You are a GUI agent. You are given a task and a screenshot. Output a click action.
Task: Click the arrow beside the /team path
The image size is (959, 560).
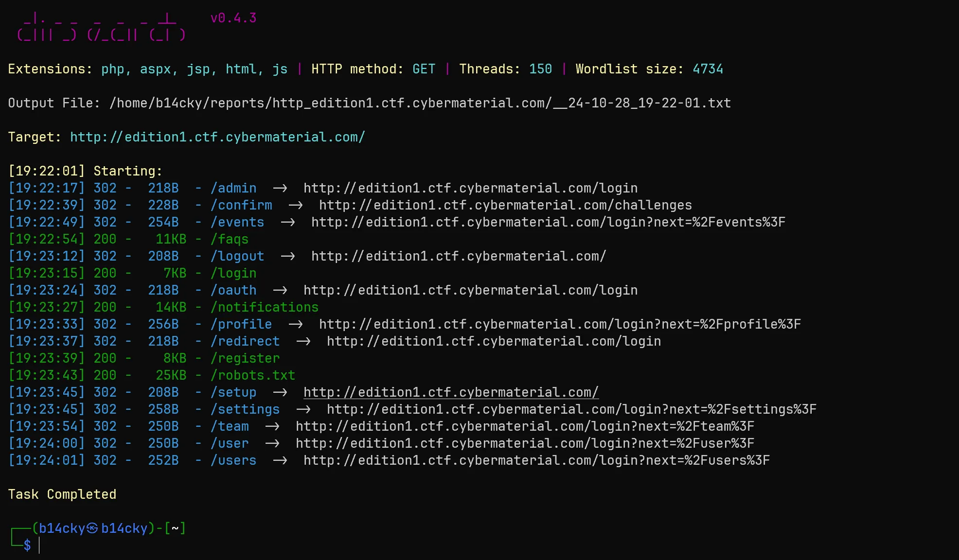click(x=272, y=426)
